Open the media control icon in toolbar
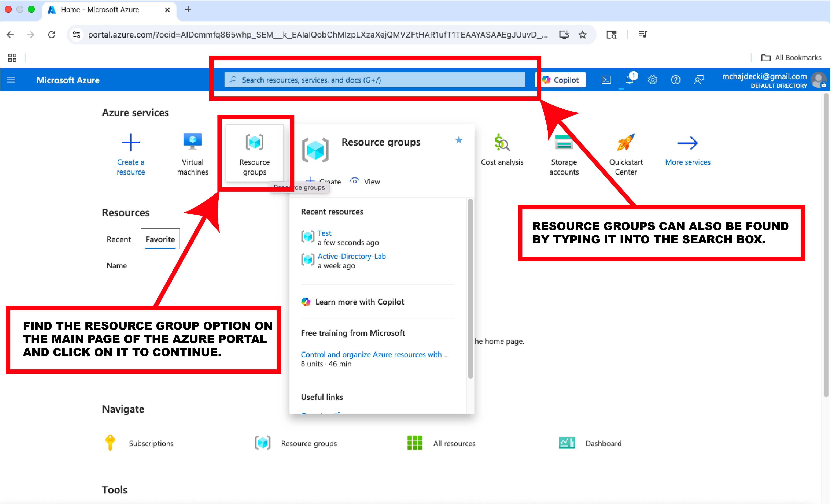Viewport: 831px width, 504px height. tap(643, 34)
